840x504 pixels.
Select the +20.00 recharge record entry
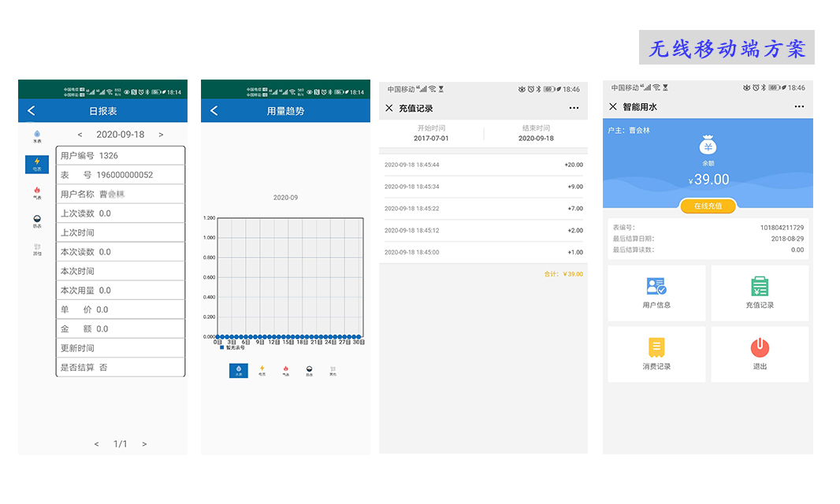point(483,165)
